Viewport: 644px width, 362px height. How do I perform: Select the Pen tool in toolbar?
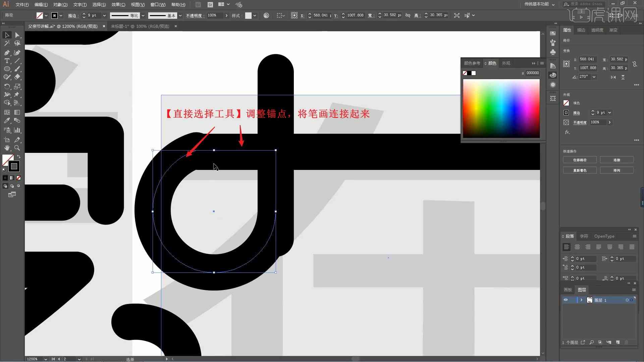tap(7, 53)
